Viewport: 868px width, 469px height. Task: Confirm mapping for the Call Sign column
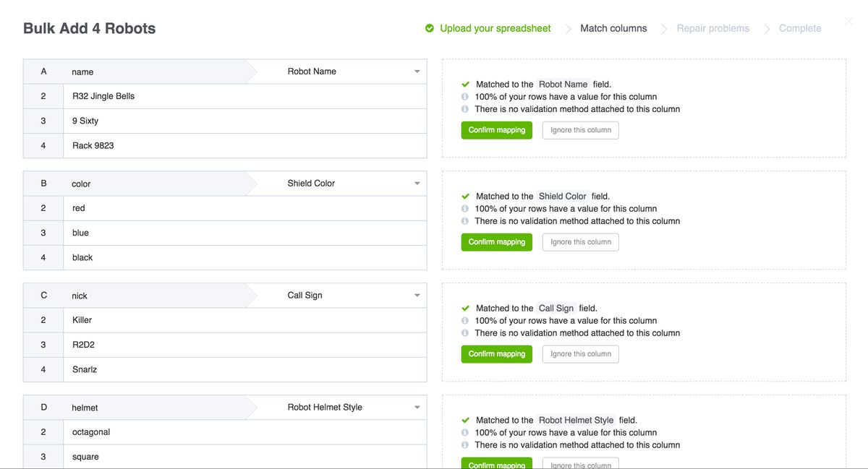[496, 354]
